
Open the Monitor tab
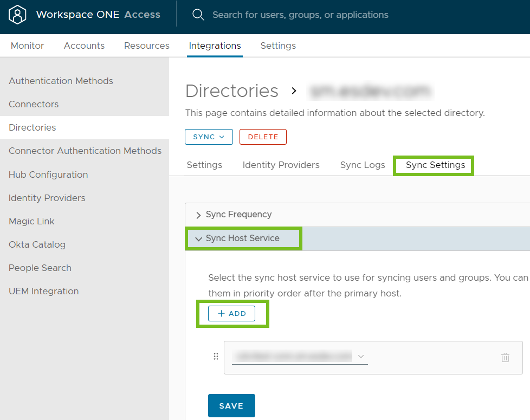coord(28,46)
